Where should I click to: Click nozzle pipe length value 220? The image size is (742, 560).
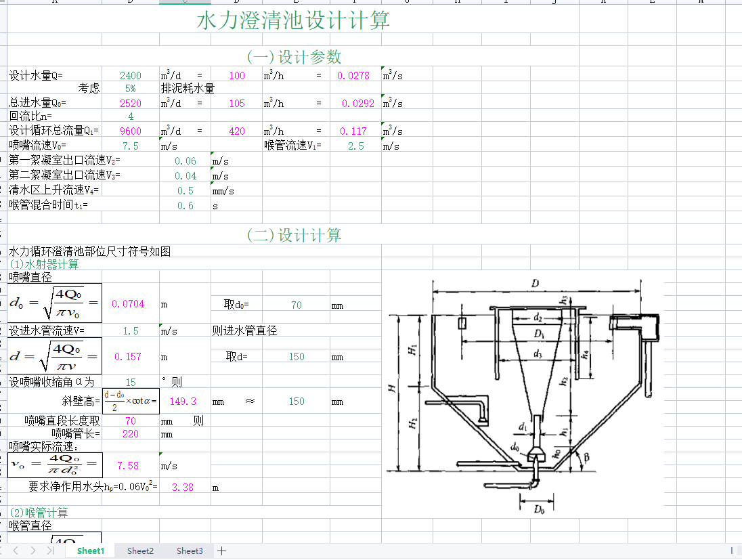tap(130, 433)
